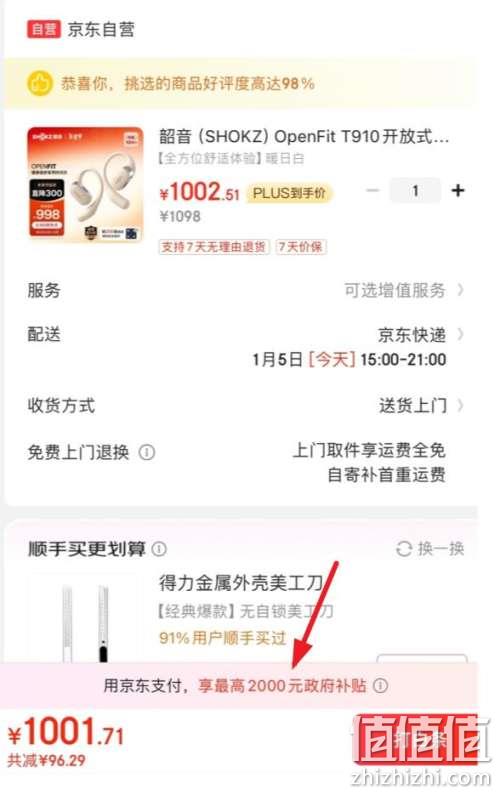Tap 支持7天无理由退货 tag
Image resolution: width=500 pixels, height=795 pixels.
(x=213, y=247)
